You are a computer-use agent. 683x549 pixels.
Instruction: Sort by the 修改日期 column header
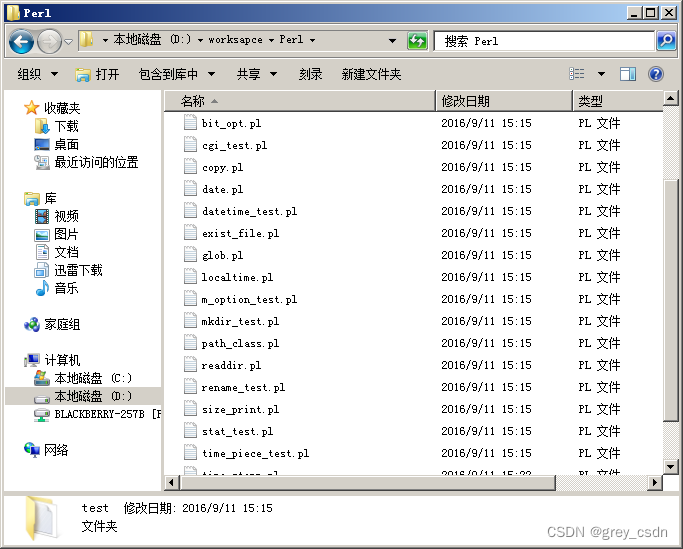504,101
